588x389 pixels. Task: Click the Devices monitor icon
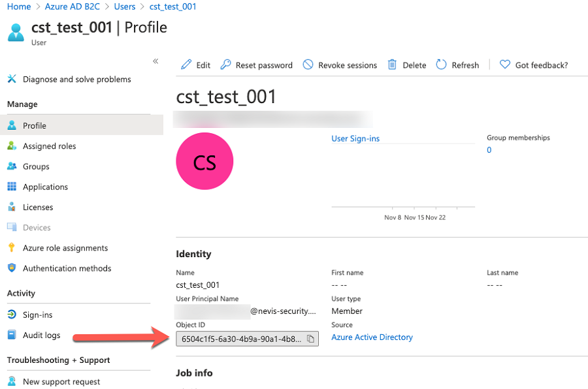(12, 227)
